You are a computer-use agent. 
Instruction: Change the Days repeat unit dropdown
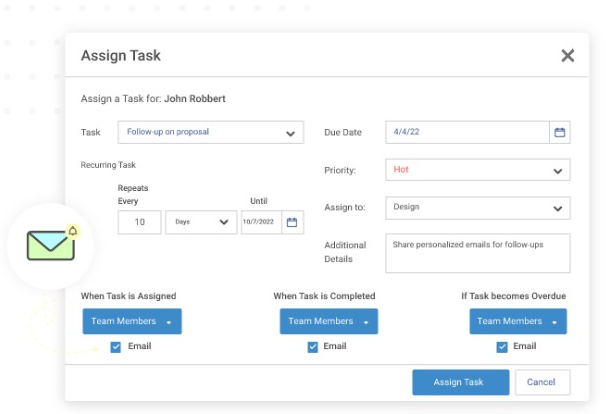click(201, 222)
